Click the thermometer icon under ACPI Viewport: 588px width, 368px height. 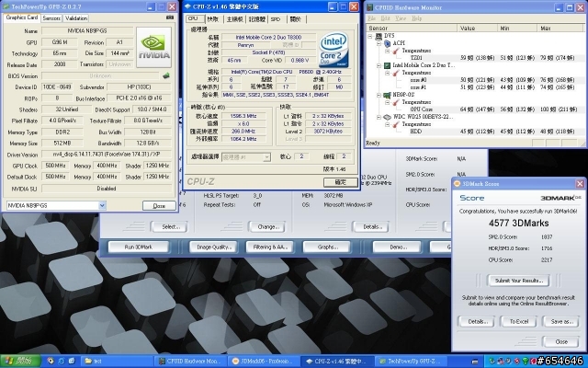tap(396, 51)
